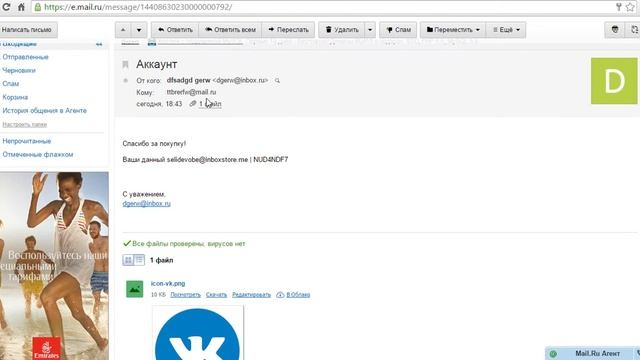The image size is (640, 360).
Task: Bookmark the page with the star icon
Action: click(631, 7)
